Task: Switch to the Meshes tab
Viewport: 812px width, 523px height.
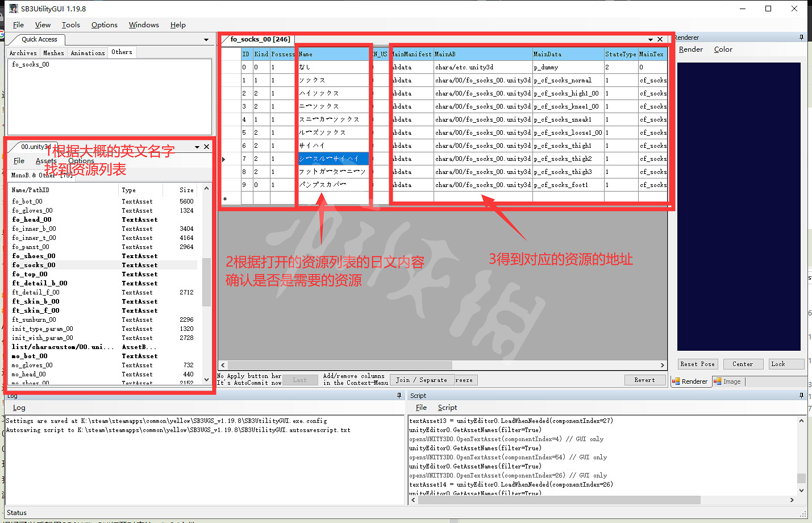Action: pos(53,53)
